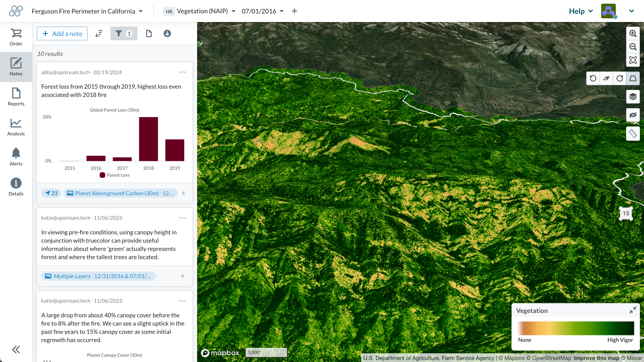
Task: Open the Reports section
Action: pos(16,97)
